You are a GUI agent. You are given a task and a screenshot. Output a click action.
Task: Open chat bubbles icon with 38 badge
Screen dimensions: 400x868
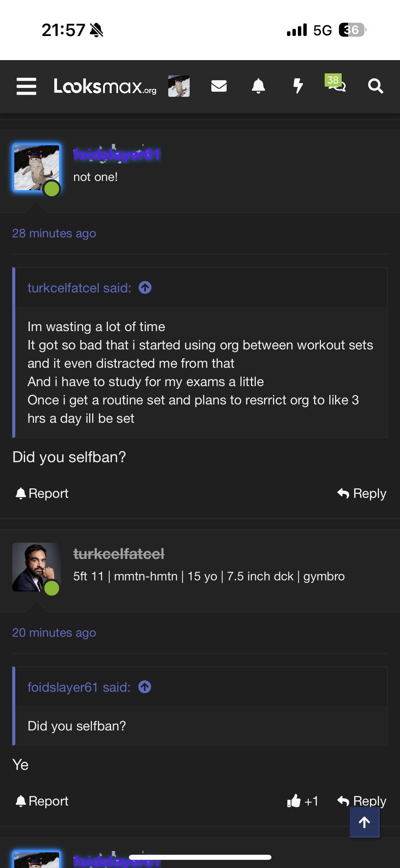pyautogui.click(x=336, y=84)
